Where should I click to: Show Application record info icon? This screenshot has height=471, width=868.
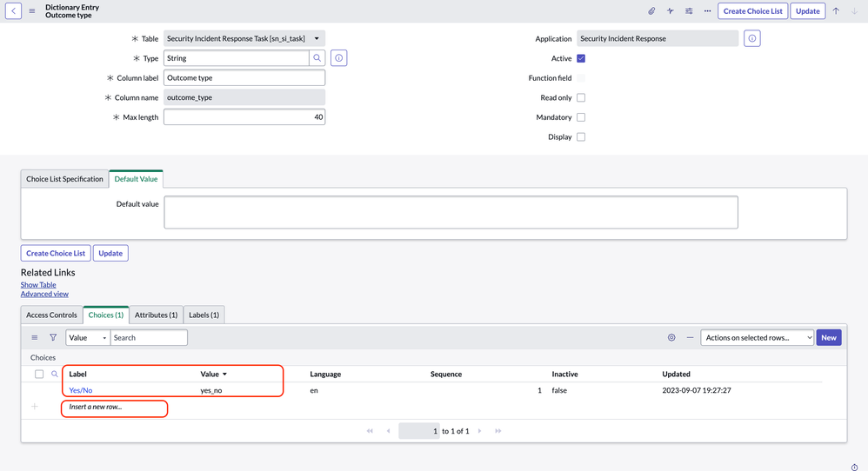click(751, 38)
